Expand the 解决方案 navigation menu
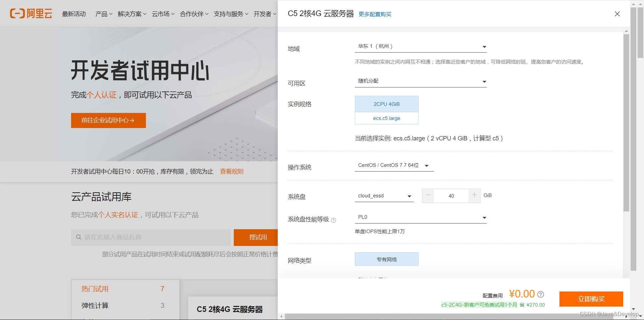 click(x=132, y=14)
